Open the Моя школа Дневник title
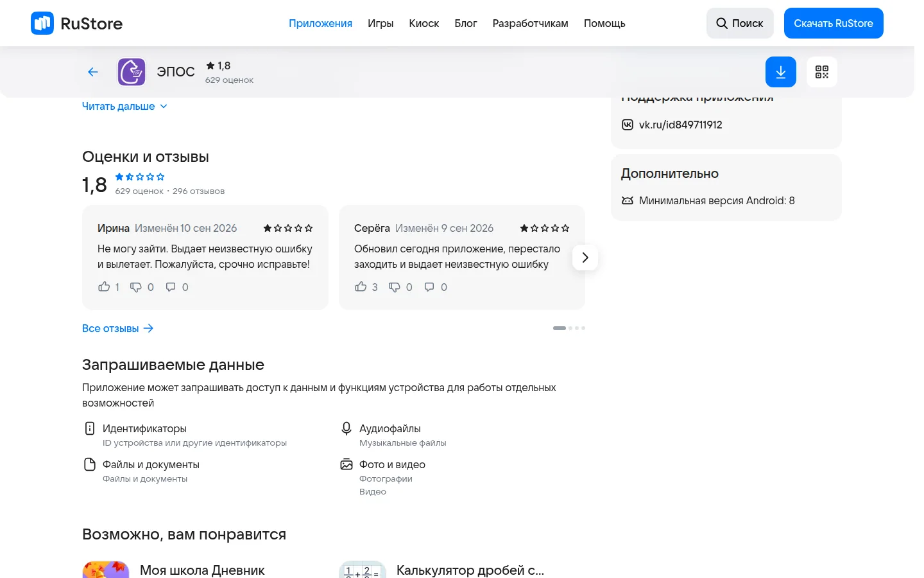Screen dimensions: 924x578 (202, 570)
